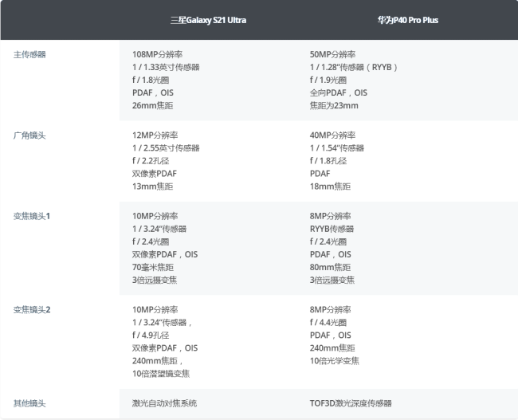Click the 70毫米焦距 entry

click(x=153, y=267)
